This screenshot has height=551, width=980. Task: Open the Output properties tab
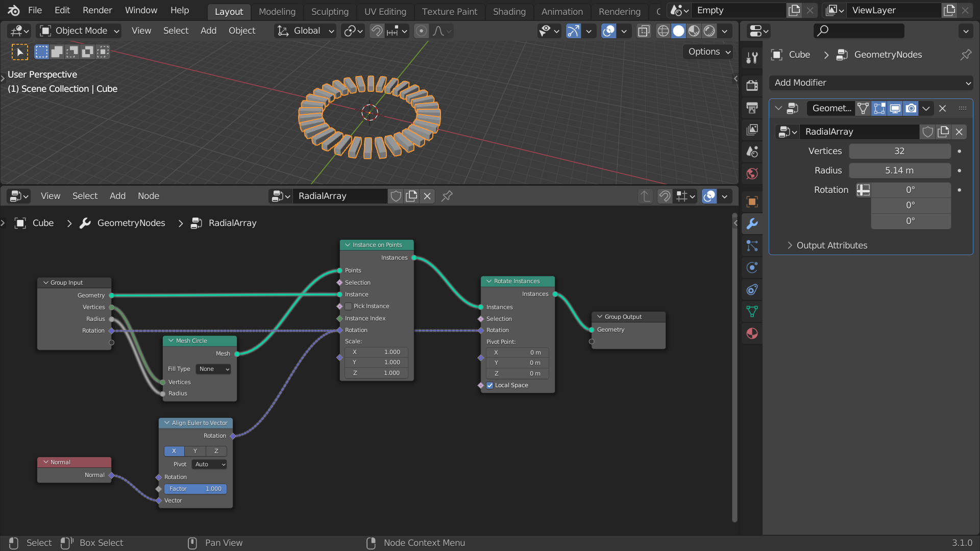point(752,108)
